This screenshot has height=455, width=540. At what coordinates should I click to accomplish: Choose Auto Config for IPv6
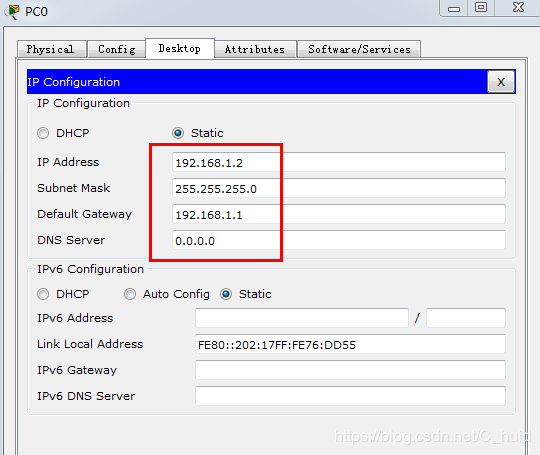[130, 294]
